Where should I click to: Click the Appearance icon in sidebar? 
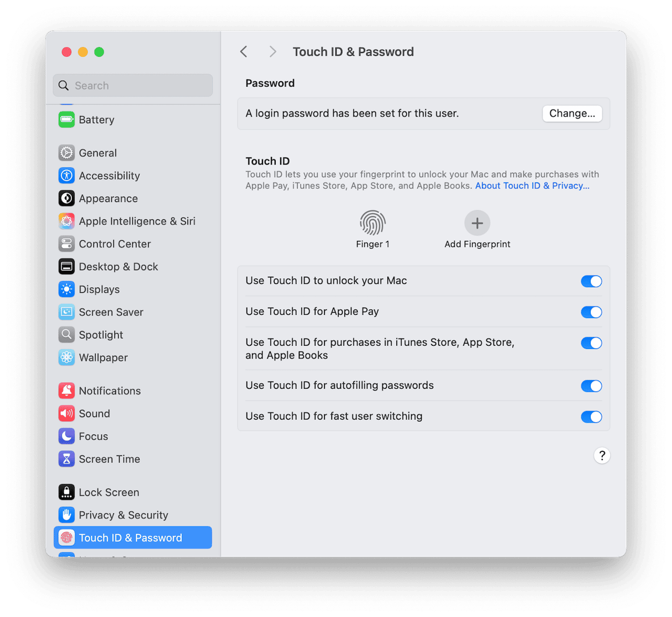pyautogui.click(x=66, y=198)
